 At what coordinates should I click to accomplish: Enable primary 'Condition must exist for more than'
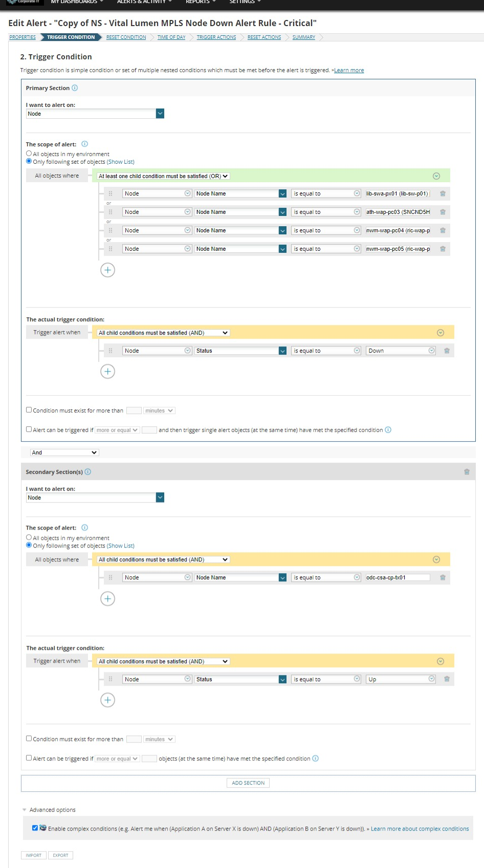point(29,410)
